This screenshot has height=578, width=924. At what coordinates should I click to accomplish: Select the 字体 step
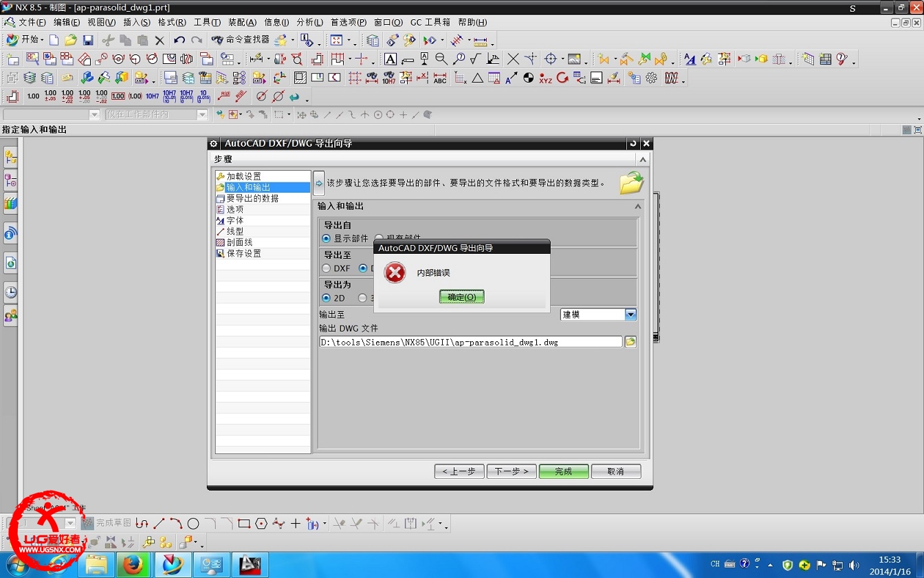(x=263, y=220)
